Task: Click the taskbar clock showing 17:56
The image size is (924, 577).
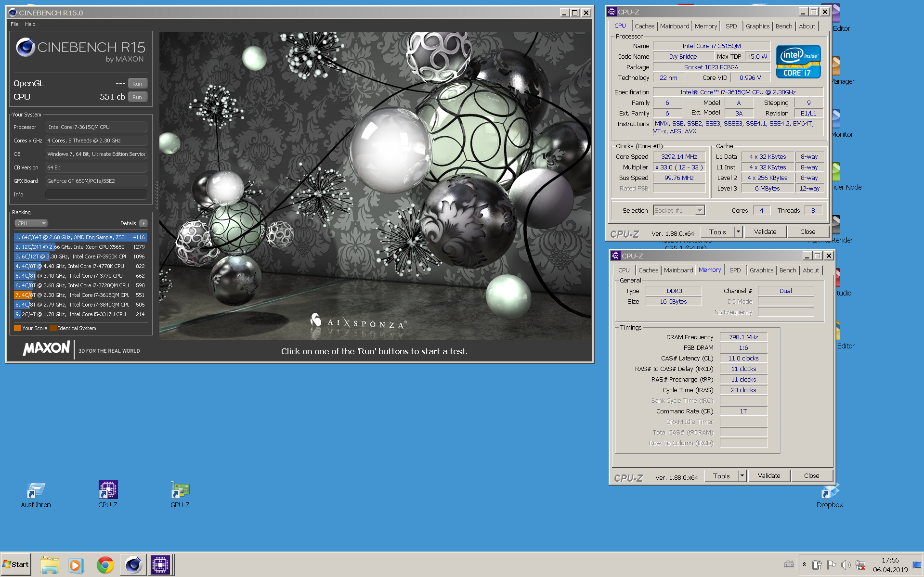Action: 890,564
